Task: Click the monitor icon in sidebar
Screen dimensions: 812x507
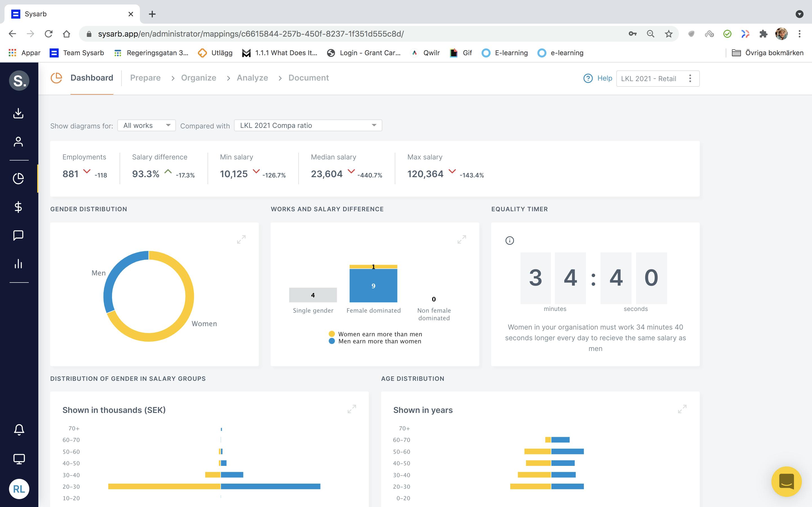Action: [19, 459]
